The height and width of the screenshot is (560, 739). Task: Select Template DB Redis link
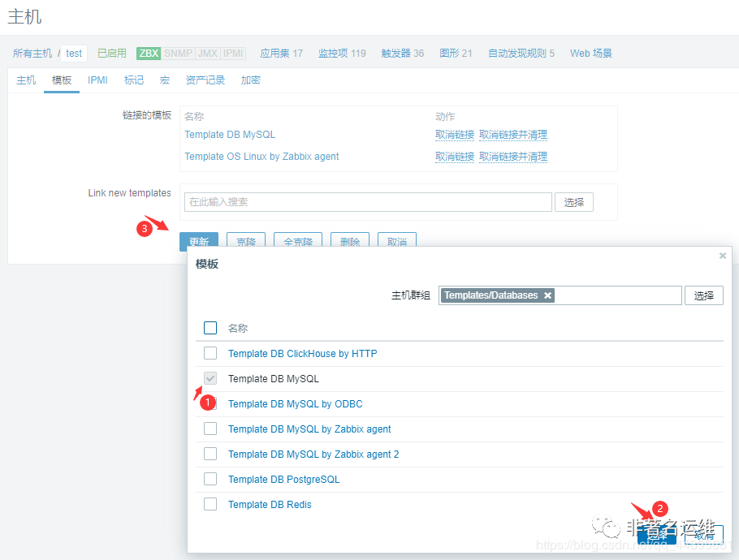[270, 505]
